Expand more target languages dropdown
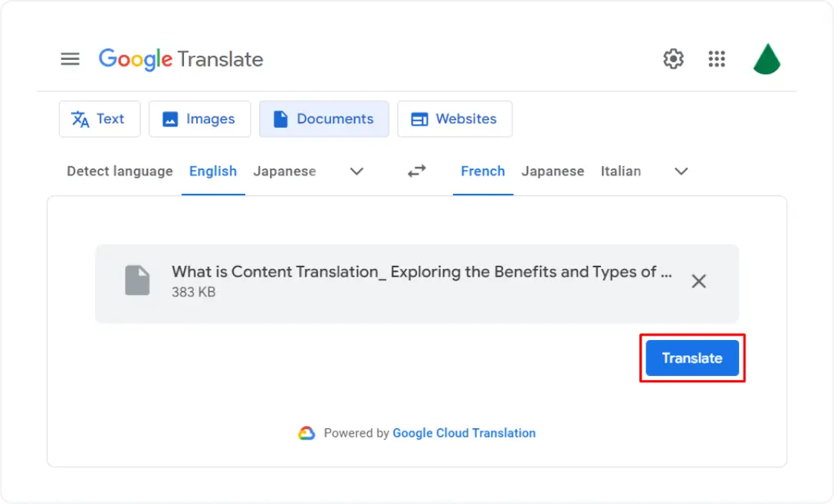 [x=680, y=172]
